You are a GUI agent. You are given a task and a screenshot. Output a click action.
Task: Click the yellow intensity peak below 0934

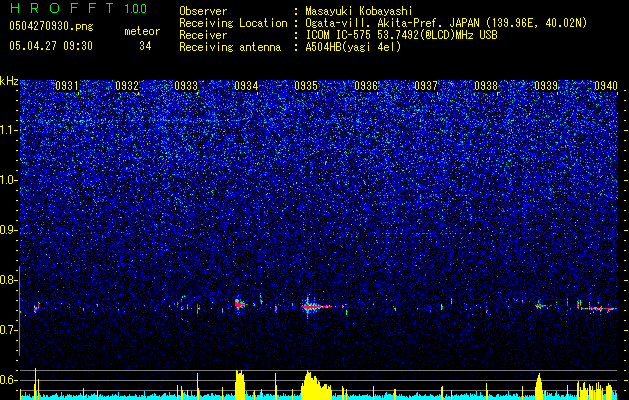pos(239,384)
